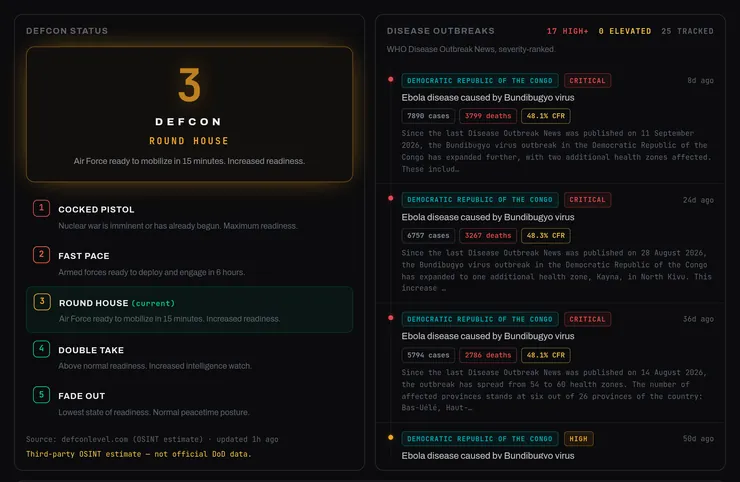Viewport: 740px width, 482px height.
Task: Click the '17 HIGH+' outbreak counter
Action: [568, 31]
